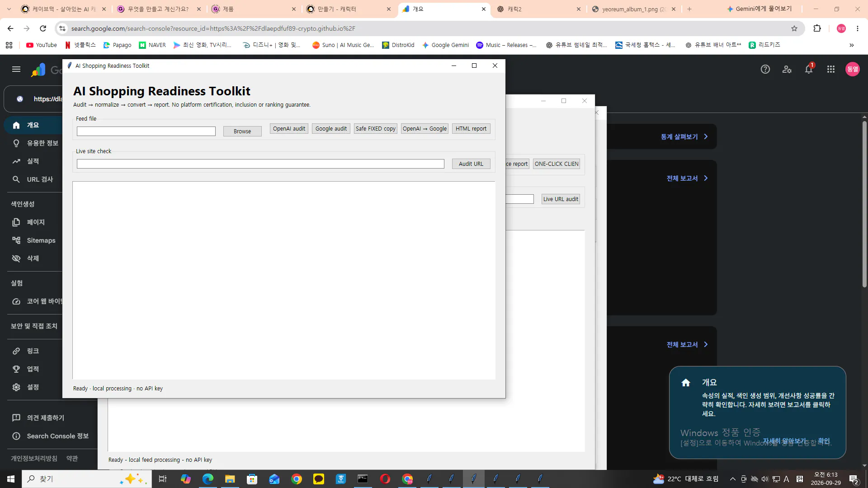Image resolution: width=868 pixels, height=488 pixels.
Task: Open Gemini에게 물어보기 button
Action: point(759,9)
